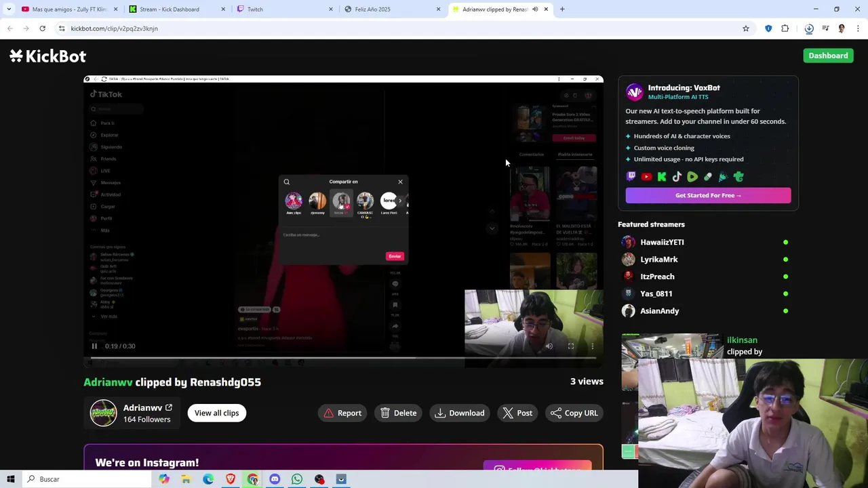Image resolution: width=868 pixels, height=488 pixels.
Task: Click the Adrianwv channel avatar
Action: [x=104, y=413]
